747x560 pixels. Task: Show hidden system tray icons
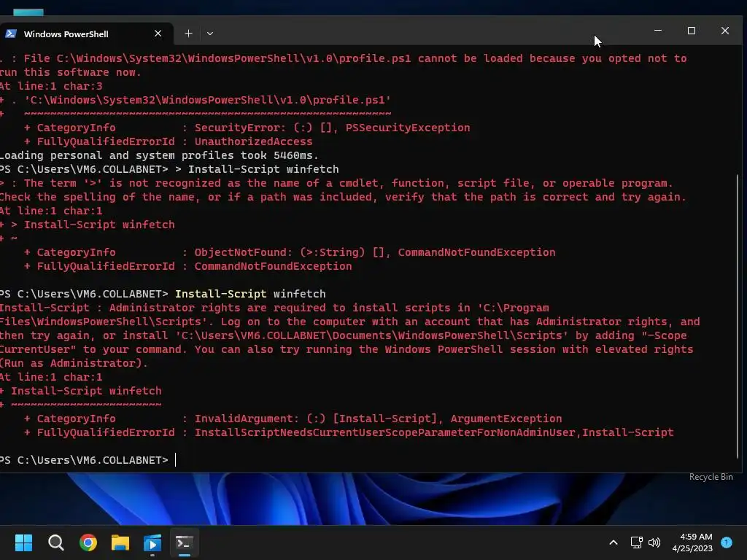coord(614,542)
